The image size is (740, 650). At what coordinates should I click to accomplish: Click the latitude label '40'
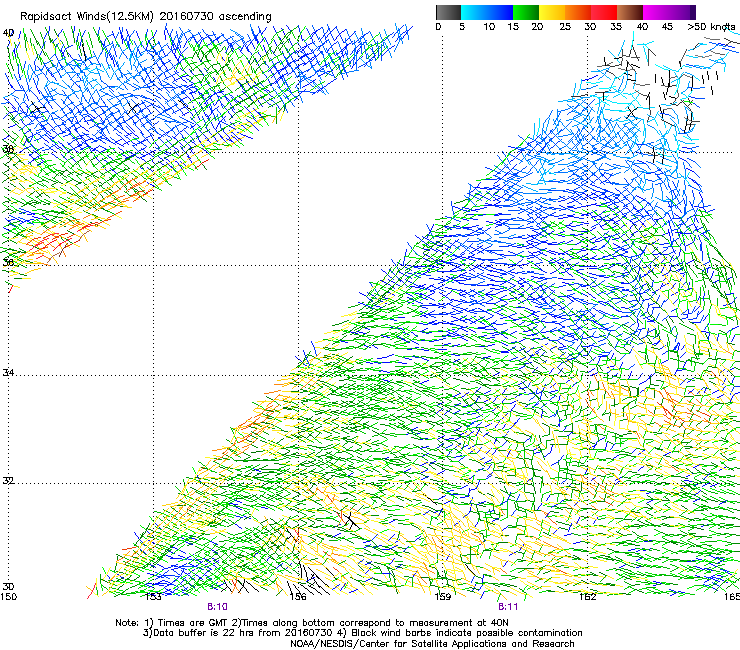coord(8,33)
